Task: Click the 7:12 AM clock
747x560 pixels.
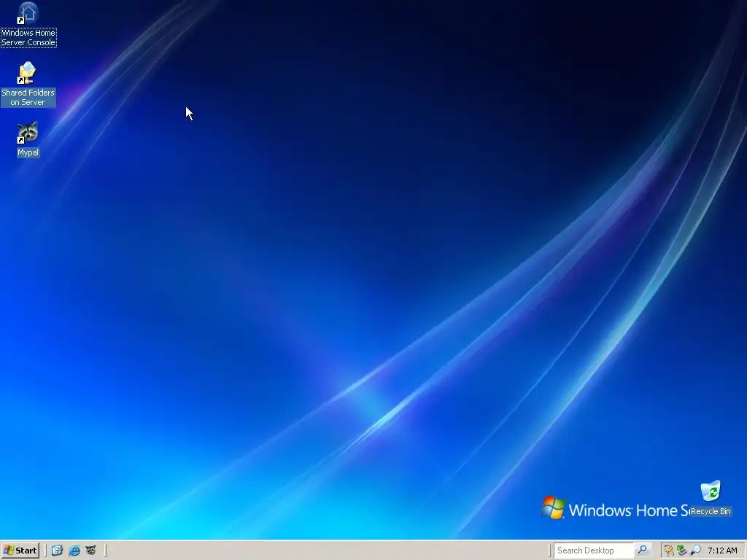Action: point(722,551)
